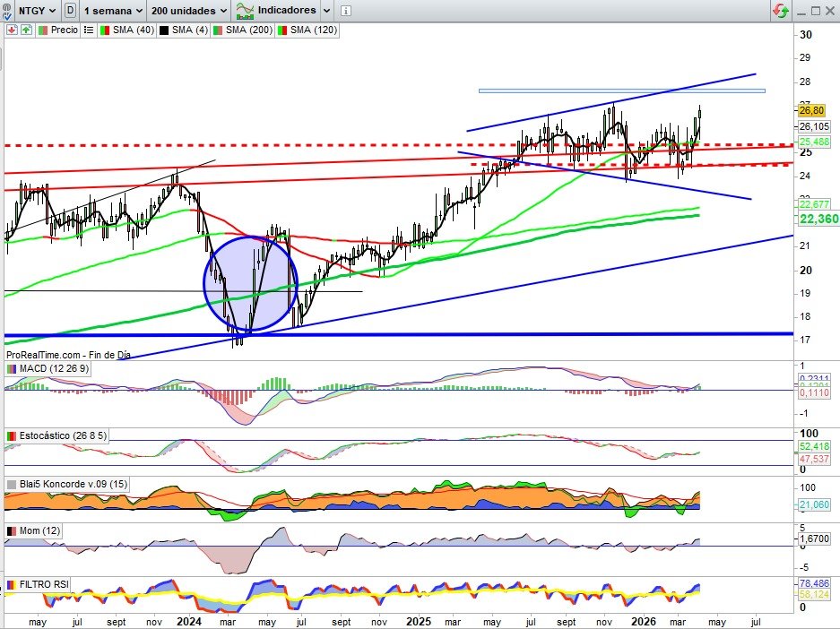Expand the arrow next to Indicadores
The width and height of the screenshot is (840, 629).
coord(326,10)
